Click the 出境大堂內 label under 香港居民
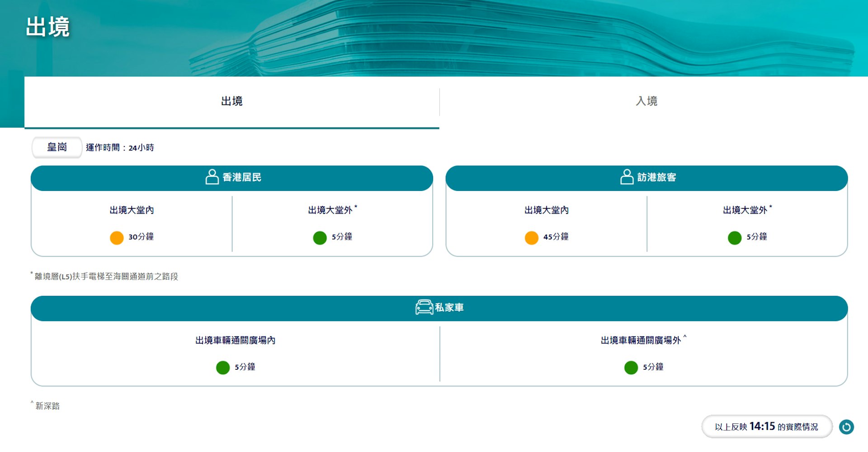This screenshot has height=452, width=868. pyautogui.click(x=132, y=210)
